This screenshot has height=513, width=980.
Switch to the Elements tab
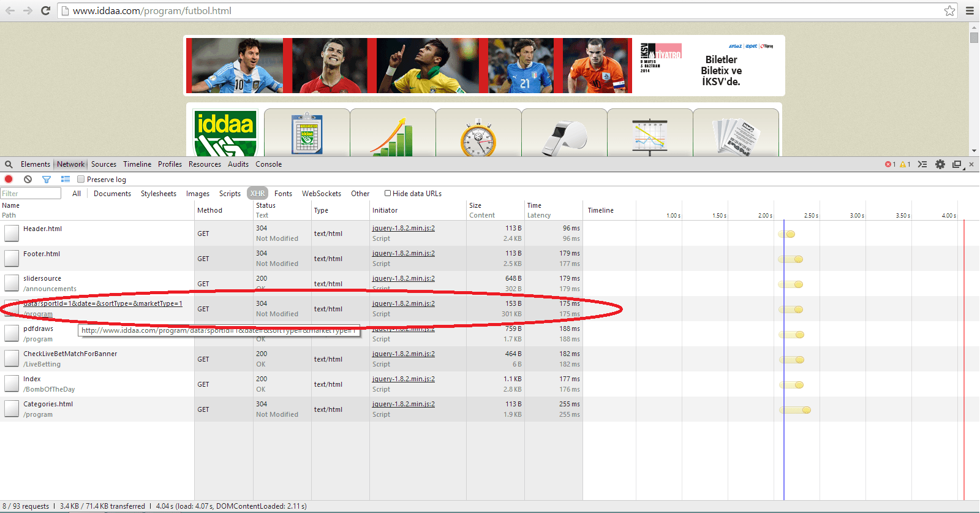36,164
